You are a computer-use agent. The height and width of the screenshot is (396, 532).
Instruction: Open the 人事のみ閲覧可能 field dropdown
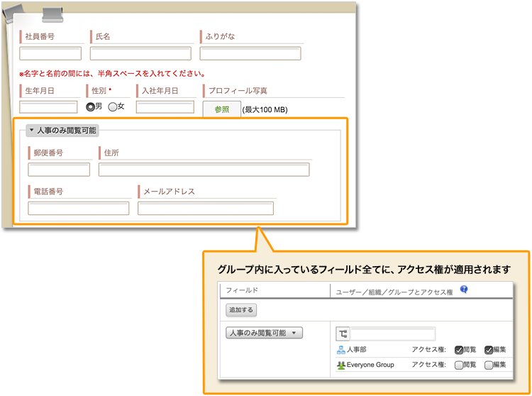click(x=264, y=333)
